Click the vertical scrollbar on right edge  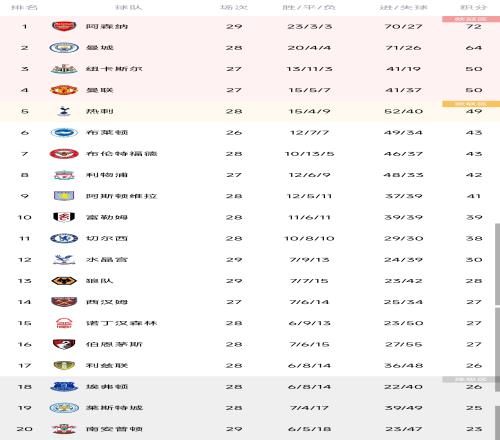(x=497, y=263)
